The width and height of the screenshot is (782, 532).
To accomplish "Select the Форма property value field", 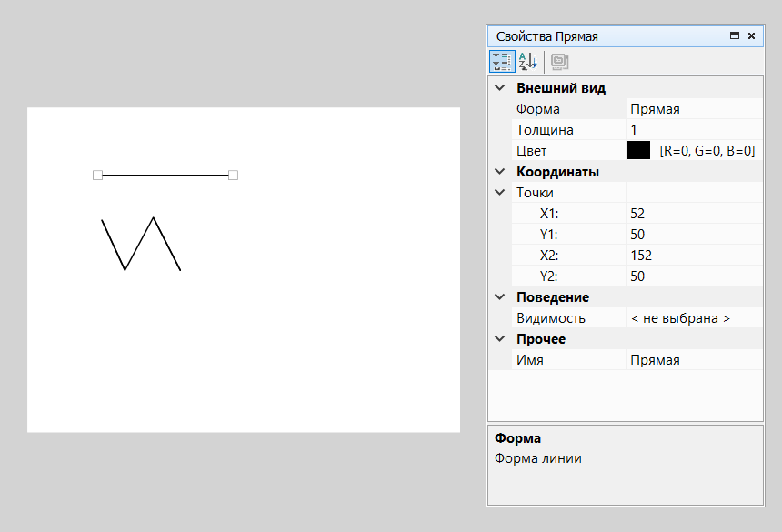I will click(693, 109).
